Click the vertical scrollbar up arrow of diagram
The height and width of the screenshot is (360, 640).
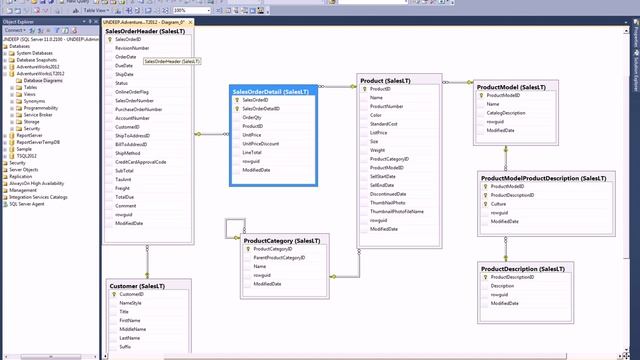[626, 31]
